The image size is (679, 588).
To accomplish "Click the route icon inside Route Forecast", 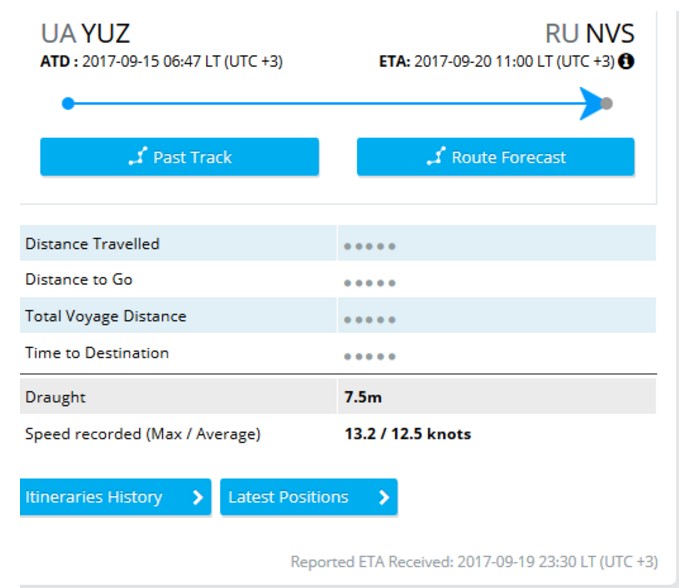I will tap(435, 157).
